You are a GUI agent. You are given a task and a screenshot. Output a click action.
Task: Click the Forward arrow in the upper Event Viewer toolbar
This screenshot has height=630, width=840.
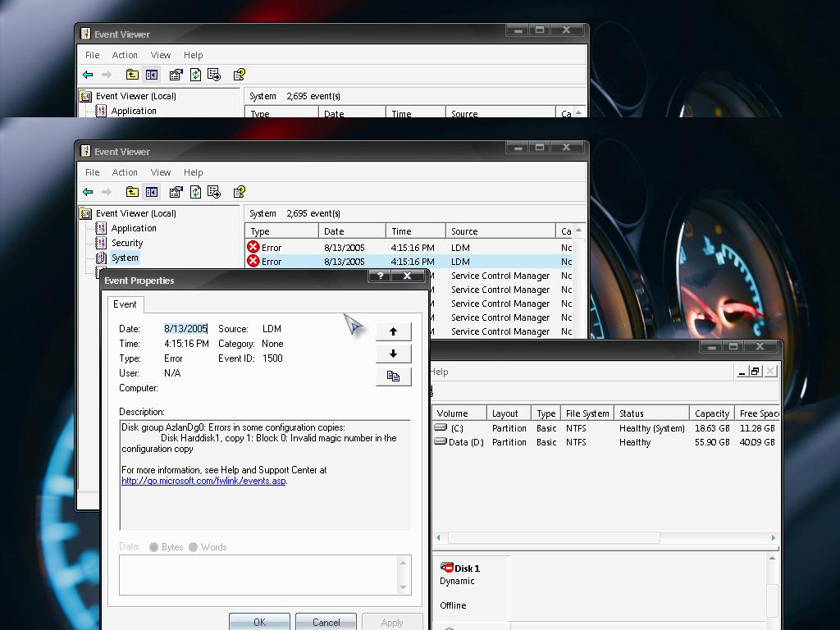tap(106, 75)
